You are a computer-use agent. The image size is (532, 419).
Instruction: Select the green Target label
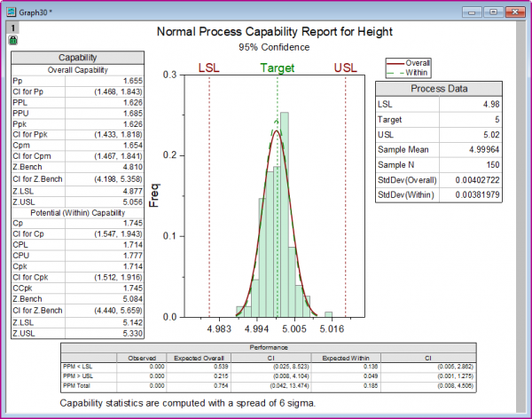278,68
